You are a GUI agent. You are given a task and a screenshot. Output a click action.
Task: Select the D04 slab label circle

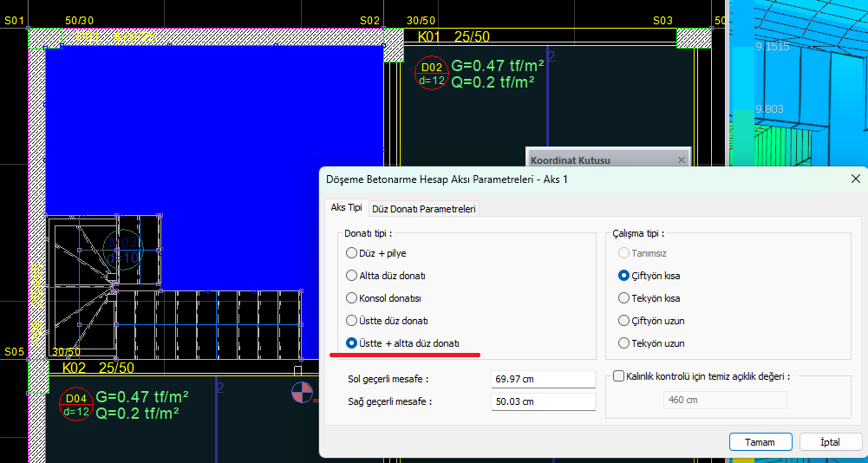(x=75, y=404)
